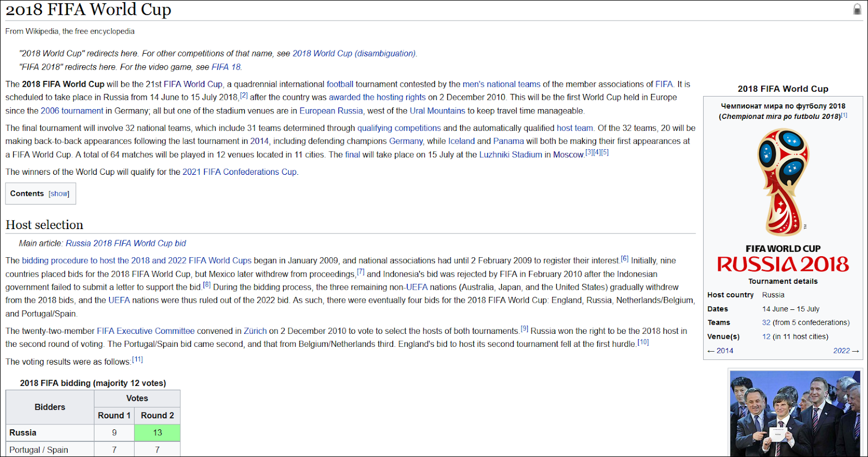Image resolution: width=868 pixels, height=457 pixels.
Task: Click the infobox citation [1] after Chempionat
Action: click(844, 115)
